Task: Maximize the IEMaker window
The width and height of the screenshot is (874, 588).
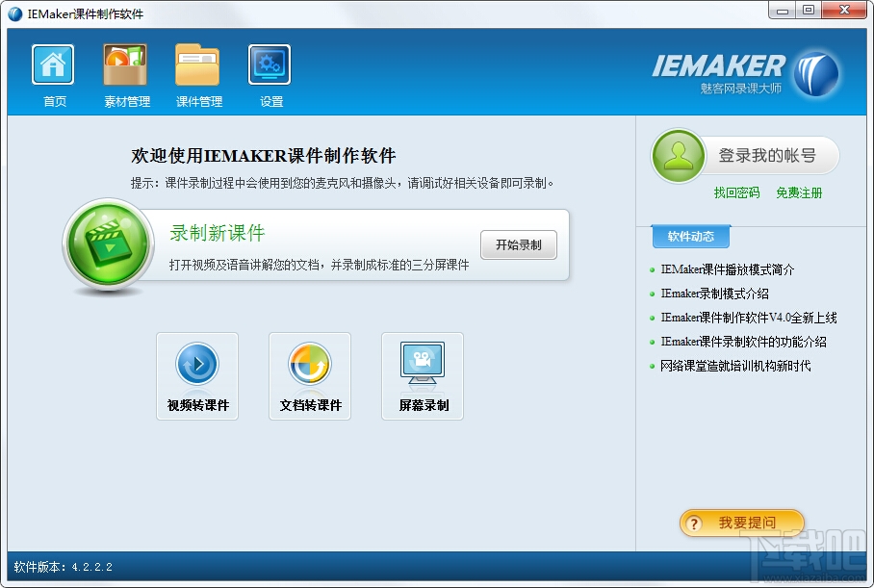Action: click(809, 11)
